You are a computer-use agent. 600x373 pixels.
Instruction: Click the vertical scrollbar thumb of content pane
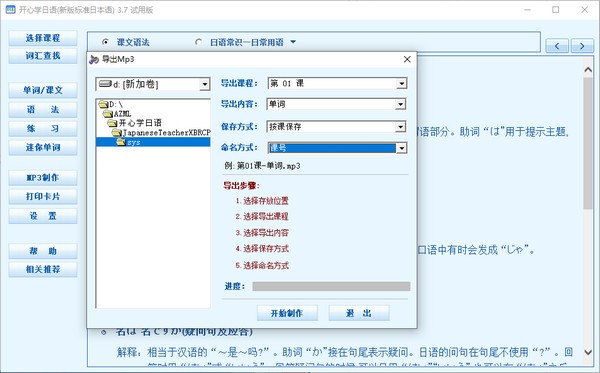point(588,143)
